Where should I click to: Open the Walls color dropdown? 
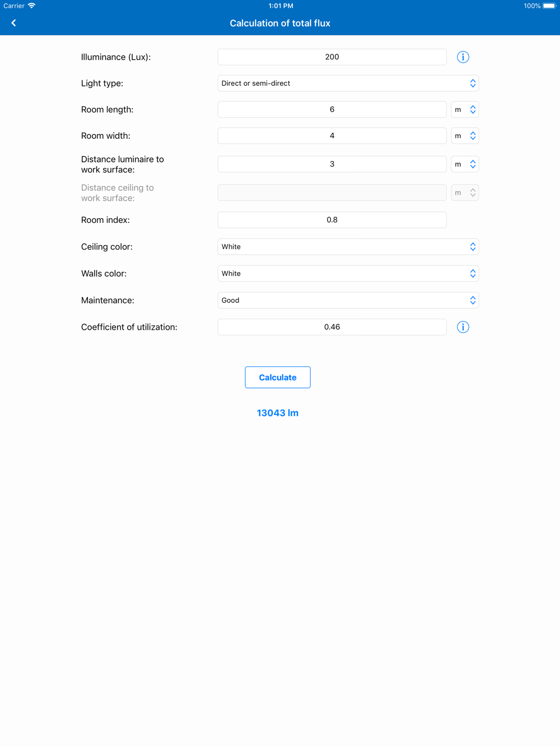pyautogui.click(x=348, y=274)
